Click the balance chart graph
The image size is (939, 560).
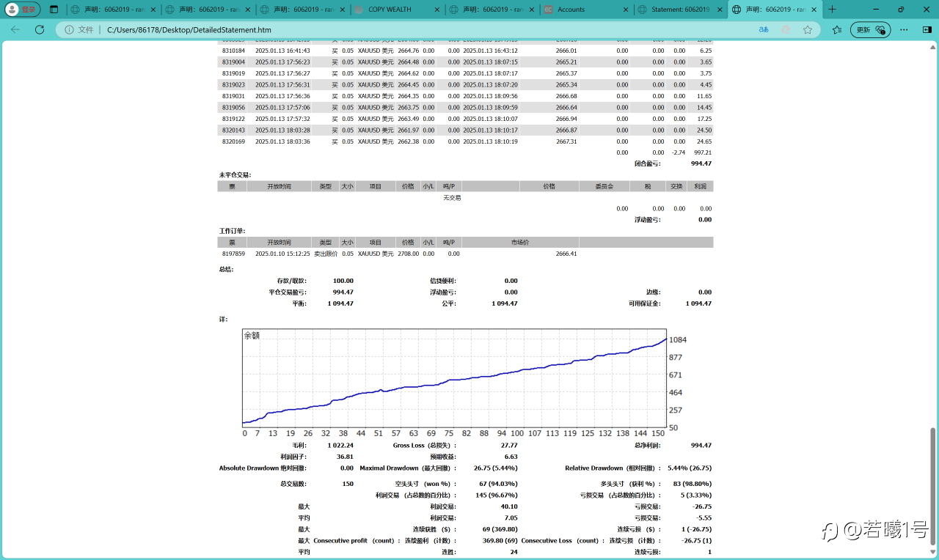[455, 377]
